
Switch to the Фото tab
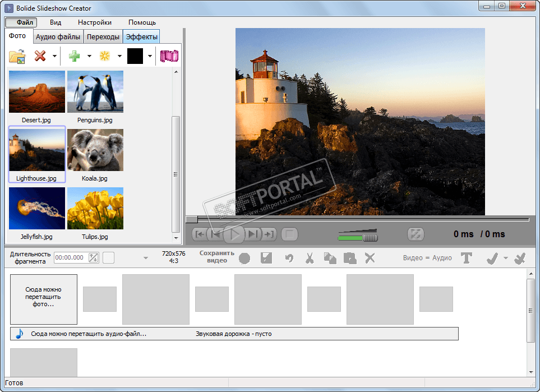(17, 36)
